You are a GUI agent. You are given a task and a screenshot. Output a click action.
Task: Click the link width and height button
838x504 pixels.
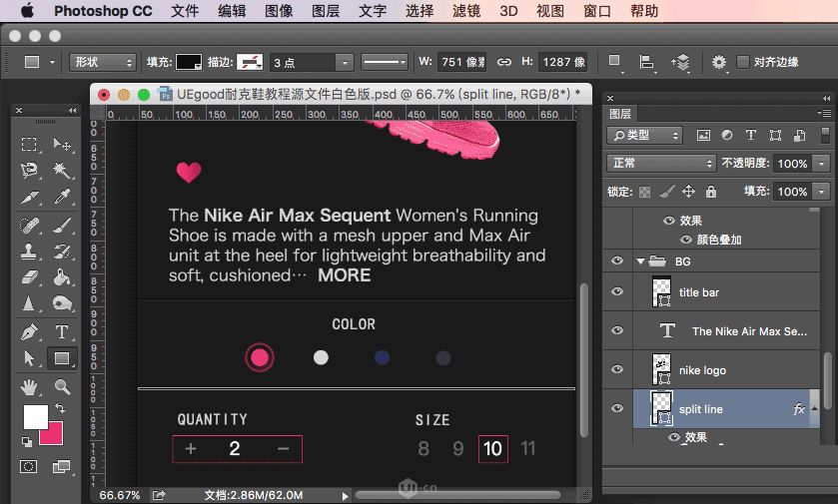coord(504,62)
